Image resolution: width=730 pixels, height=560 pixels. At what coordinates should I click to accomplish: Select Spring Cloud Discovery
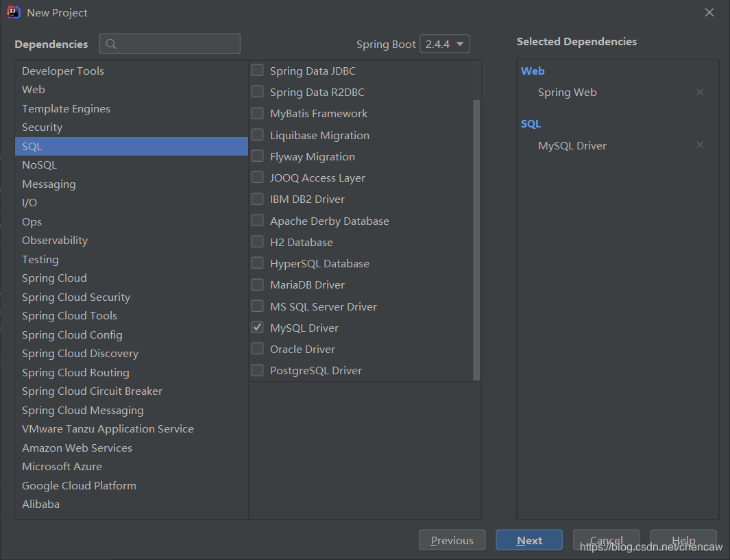click(132, 353)
